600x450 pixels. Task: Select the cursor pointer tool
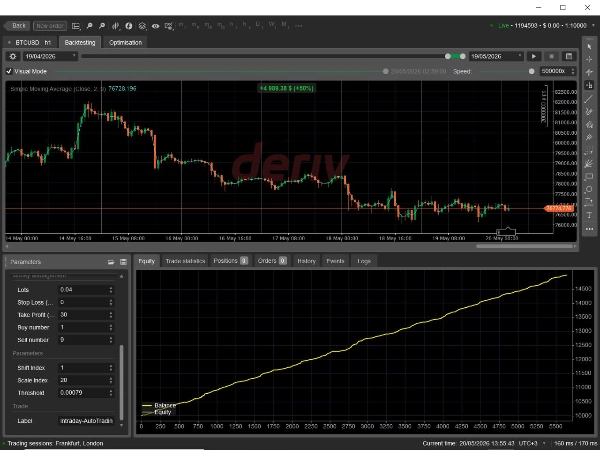pyautogui.click(x=589, y=46)
